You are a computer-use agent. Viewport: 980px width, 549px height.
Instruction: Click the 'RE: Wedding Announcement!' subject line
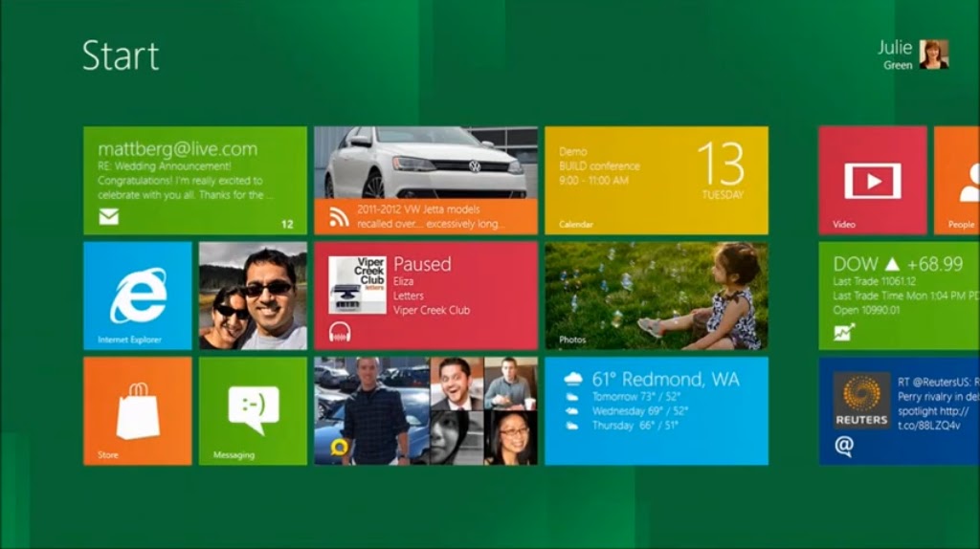coord(165,166)
